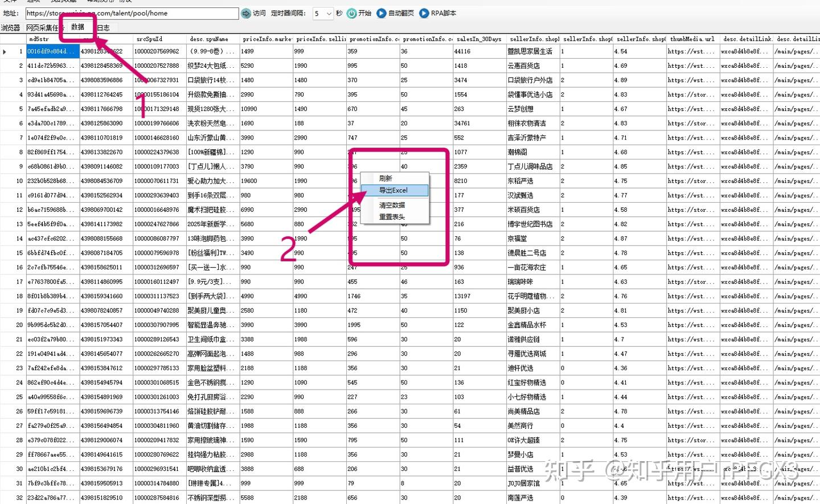
Task: Switch to the 日志 tab
Action: point(103,27)
